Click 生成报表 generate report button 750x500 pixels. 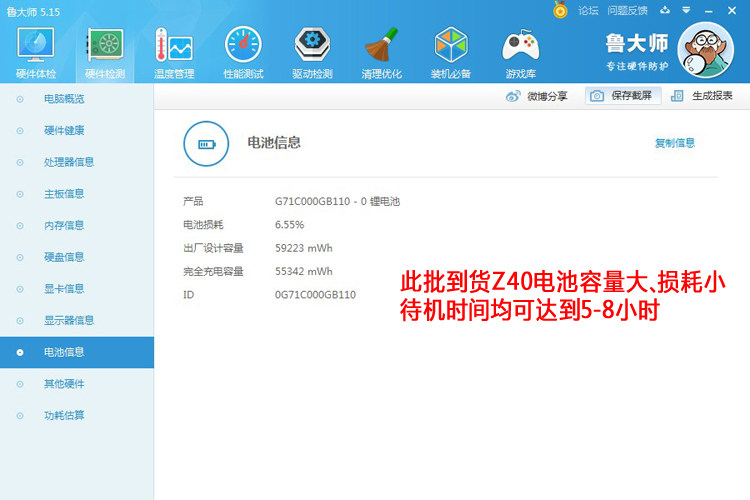702,96
